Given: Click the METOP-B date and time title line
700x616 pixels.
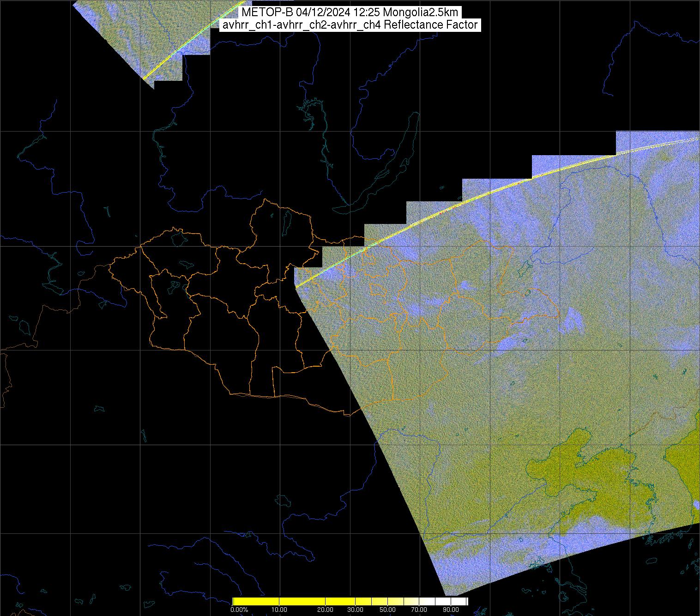Looking at the screenshot, I should click(x=350, y=12).
